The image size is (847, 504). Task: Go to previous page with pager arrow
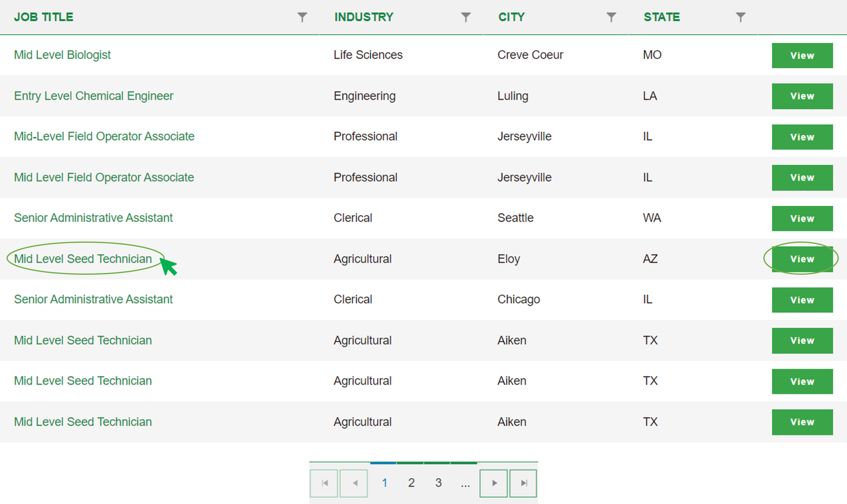point(354,483)
